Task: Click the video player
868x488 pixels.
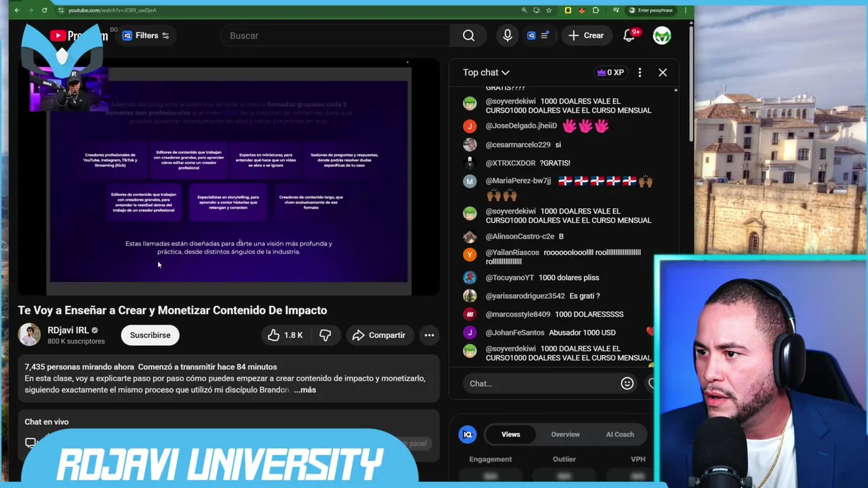Action: point(229,178)
